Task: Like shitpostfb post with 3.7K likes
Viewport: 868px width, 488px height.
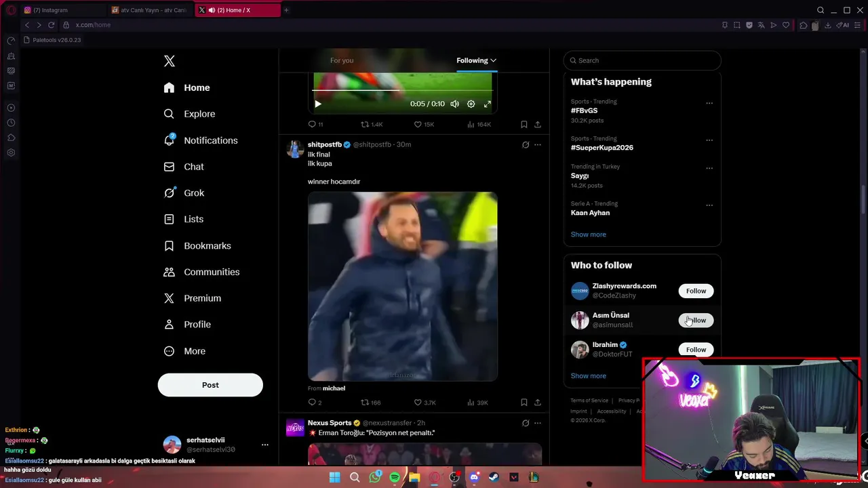Action: coord(425,403)
